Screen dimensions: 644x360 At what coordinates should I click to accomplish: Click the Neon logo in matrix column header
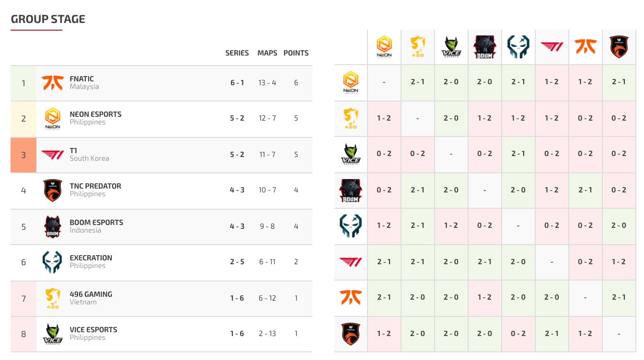[x=384, y=47]
